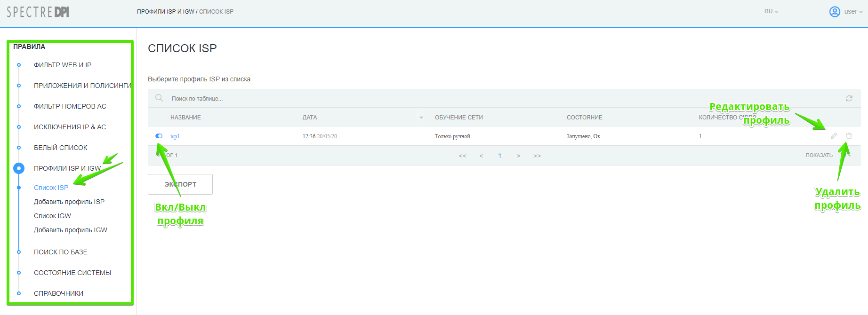Click the user account avatar icon
The height and width of the screenshot is (315, 868).
coord(835,12)
